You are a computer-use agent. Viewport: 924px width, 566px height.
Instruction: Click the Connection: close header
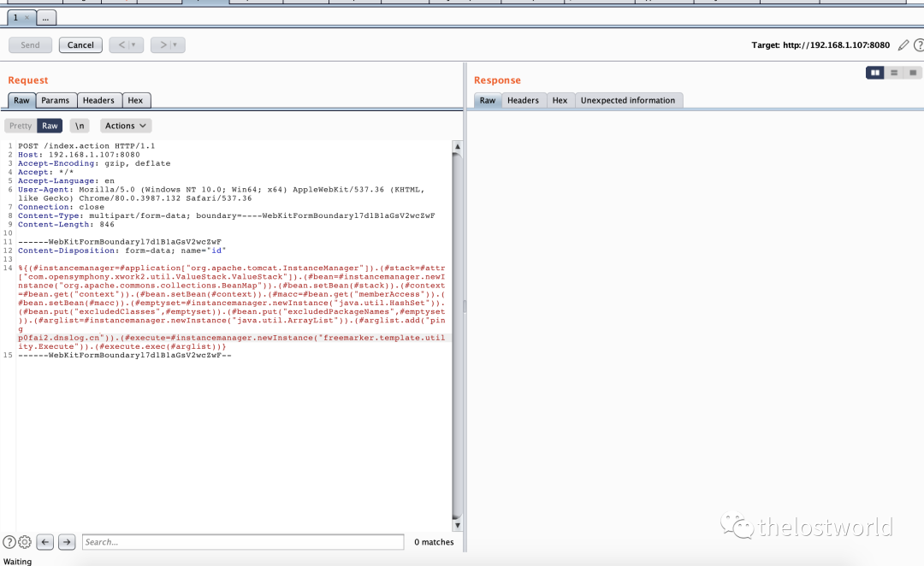(x=61, y=207)
